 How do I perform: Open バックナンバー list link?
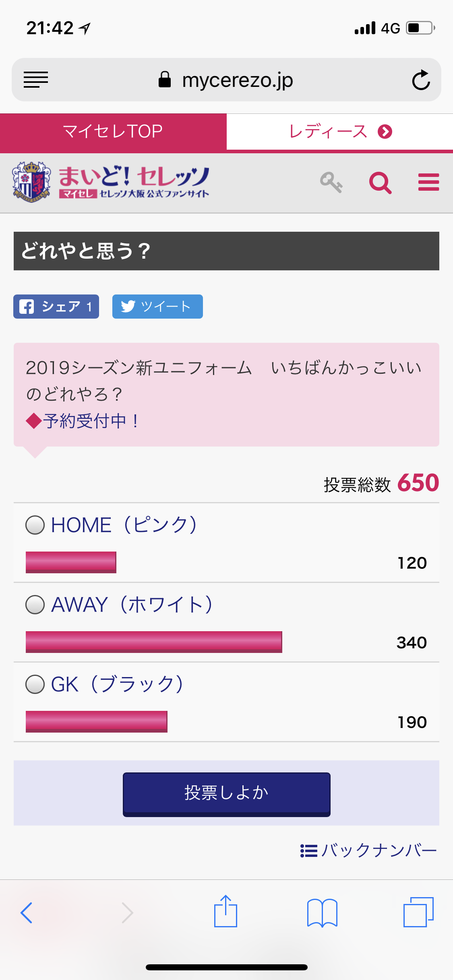coord(368,850)
